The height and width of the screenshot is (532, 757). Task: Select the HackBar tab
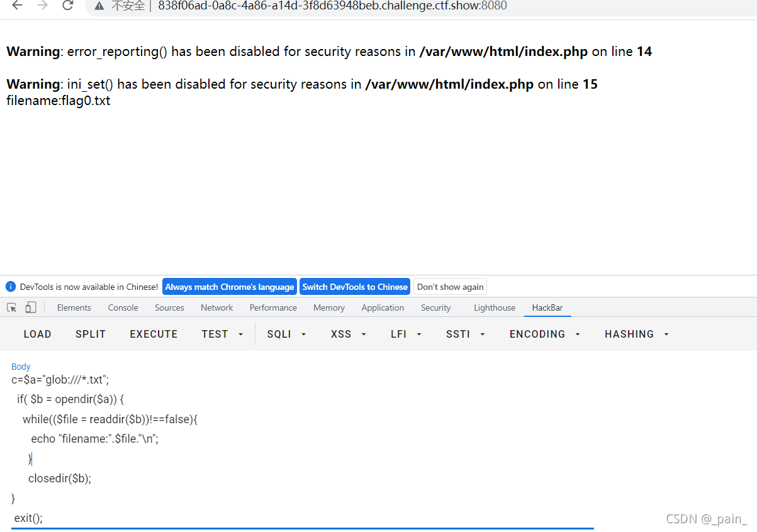click(547, 308)
